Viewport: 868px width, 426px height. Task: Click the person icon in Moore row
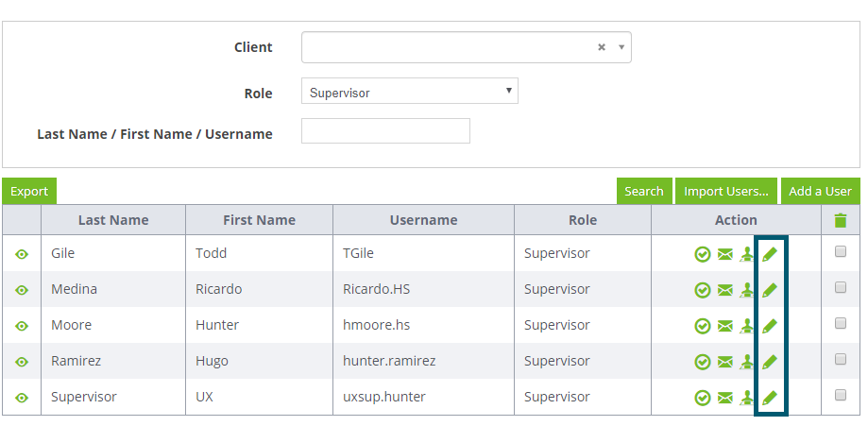click(746, 326)
